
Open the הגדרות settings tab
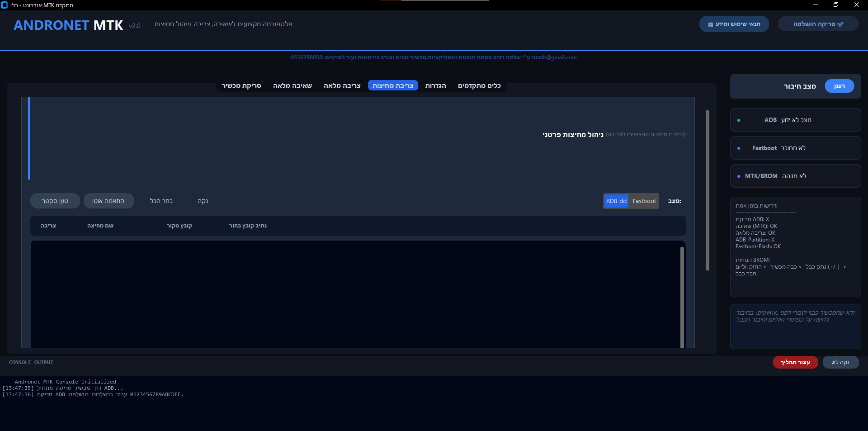(x=435, y=85)
